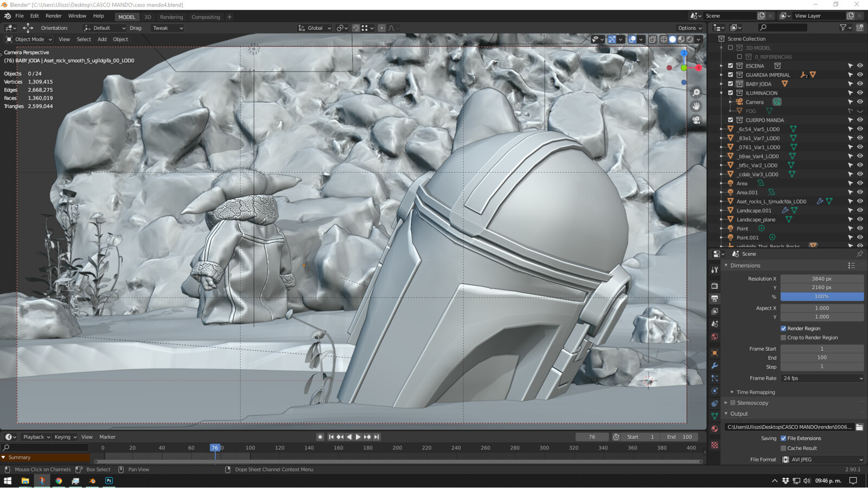Switch to the Rendering workspace tab
The height and width of the screenshot is (488, 868).
171,17
